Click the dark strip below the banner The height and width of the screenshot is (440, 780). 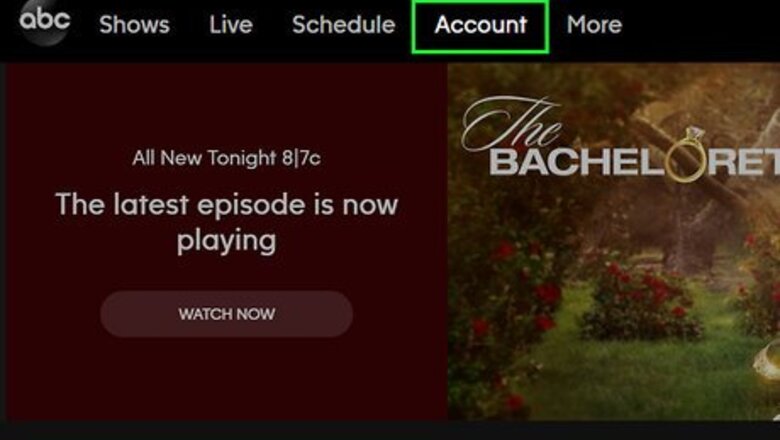tap(390, 431)
